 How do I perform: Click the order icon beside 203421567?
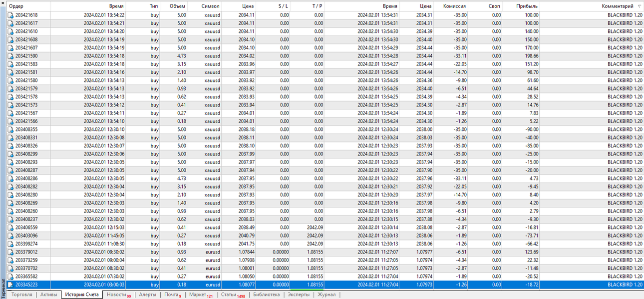click(10, 113)
